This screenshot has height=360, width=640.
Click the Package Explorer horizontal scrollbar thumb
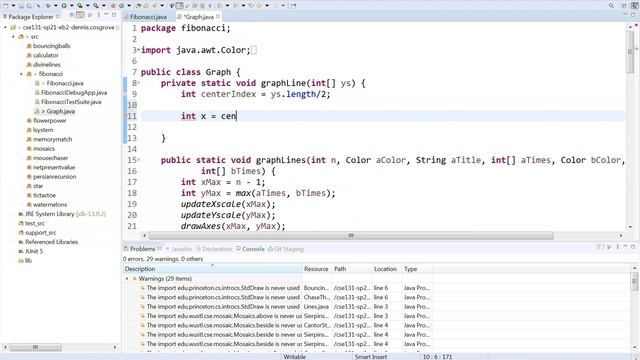36,347
